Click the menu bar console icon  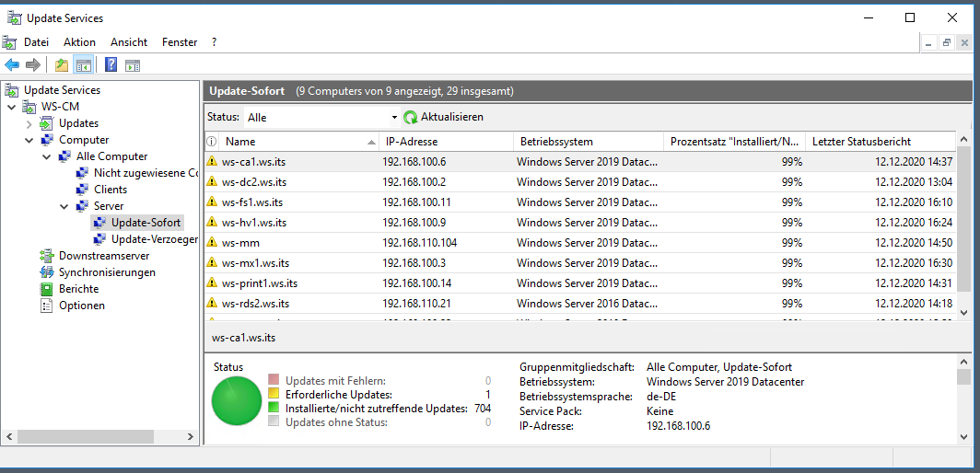(9, 42)
